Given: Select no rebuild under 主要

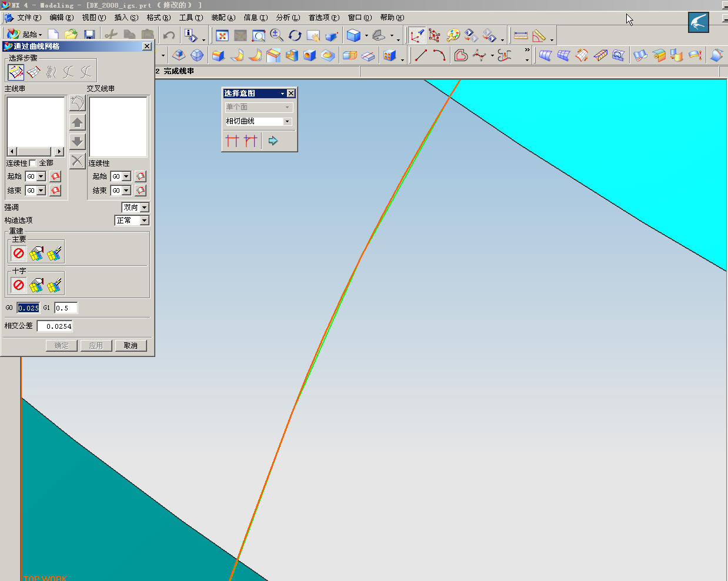Looking at the screenshot, I should click(19, 253).
